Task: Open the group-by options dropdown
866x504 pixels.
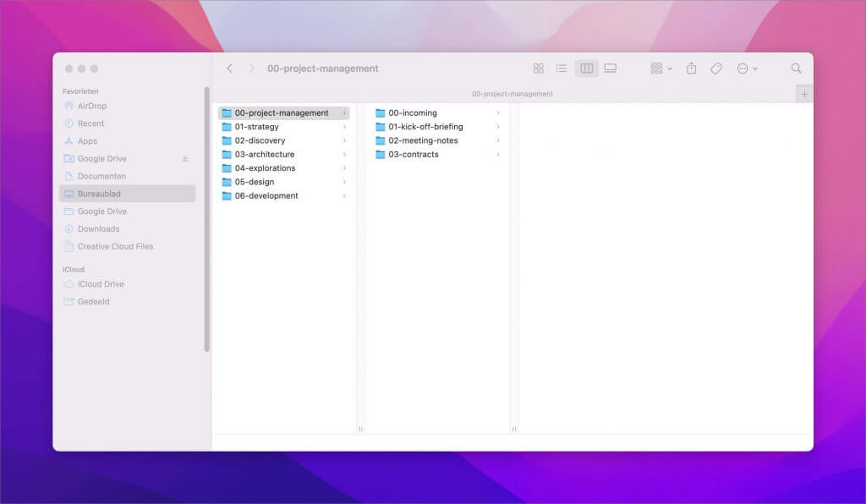Action: click(661, 68)
